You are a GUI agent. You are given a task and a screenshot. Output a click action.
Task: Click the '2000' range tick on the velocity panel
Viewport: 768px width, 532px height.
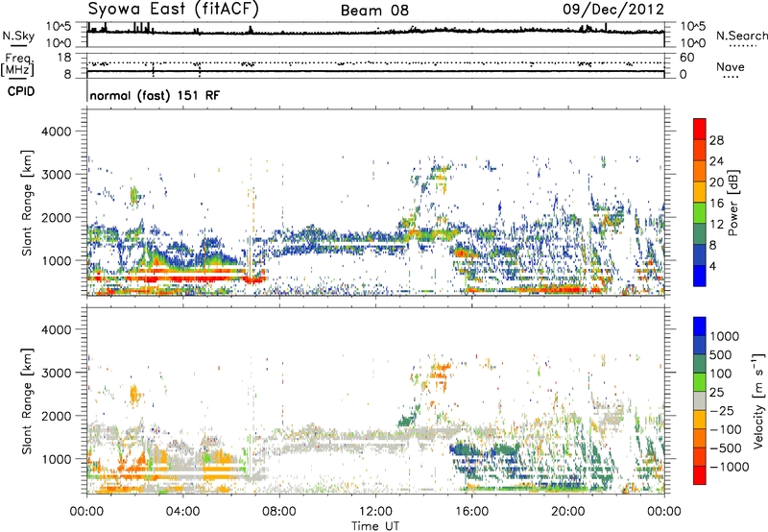tap(56, 416)
